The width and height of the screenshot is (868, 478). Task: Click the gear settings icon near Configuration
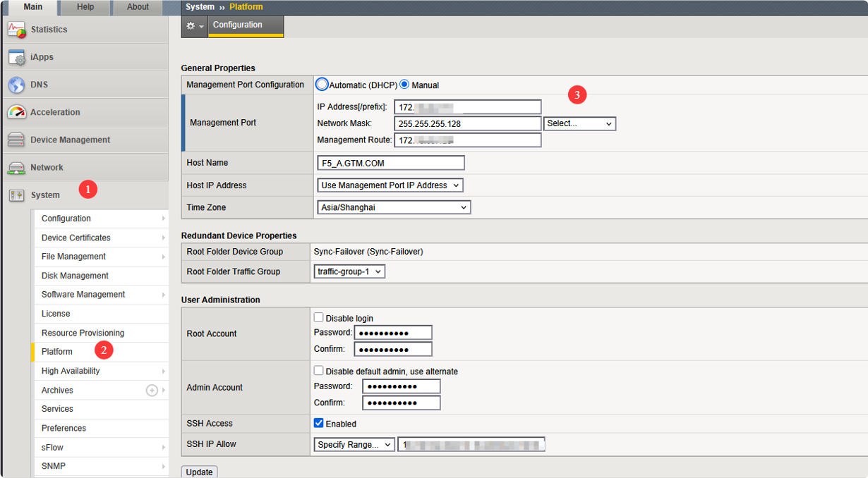click(191, 25)
